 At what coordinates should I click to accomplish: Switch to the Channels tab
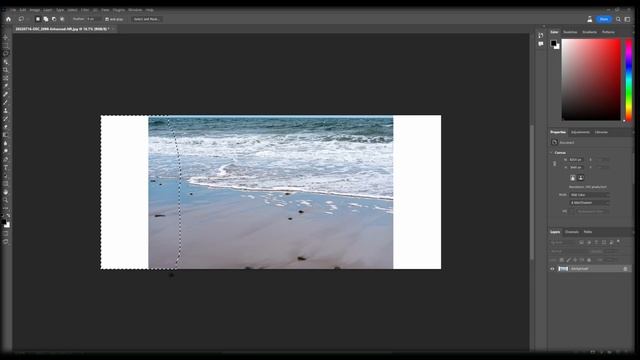(571, 232)
